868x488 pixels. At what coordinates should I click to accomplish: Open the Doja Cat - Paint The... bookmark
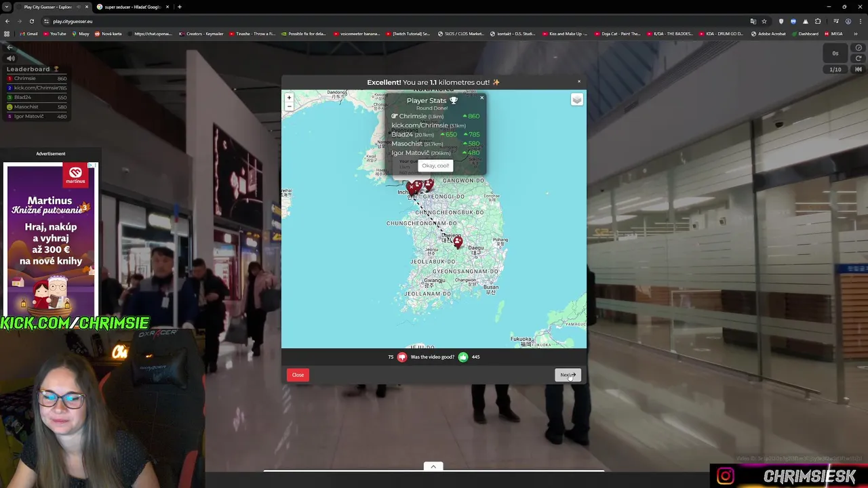[616, 33]
